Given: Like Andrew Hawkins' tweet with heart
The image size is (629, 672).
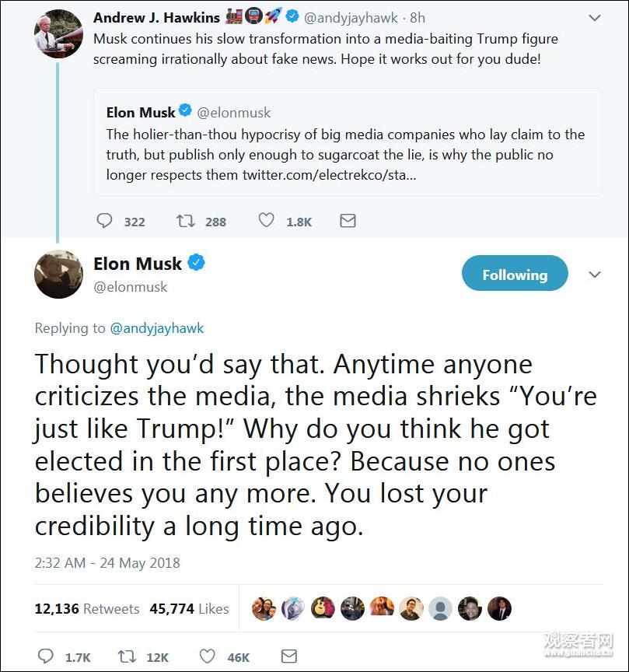Looking at the screenshot, I should coord(267,221).
